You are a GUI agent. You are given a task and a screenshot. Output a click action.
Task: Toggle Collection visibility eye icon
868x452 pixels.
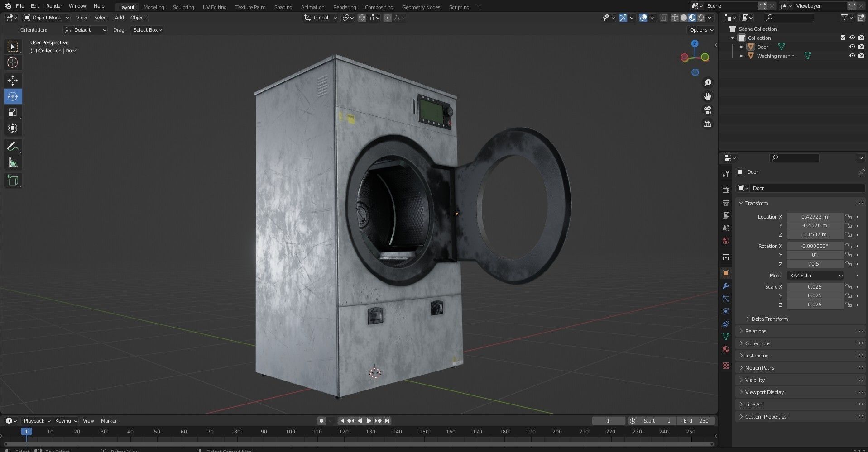tap(852, 38)
